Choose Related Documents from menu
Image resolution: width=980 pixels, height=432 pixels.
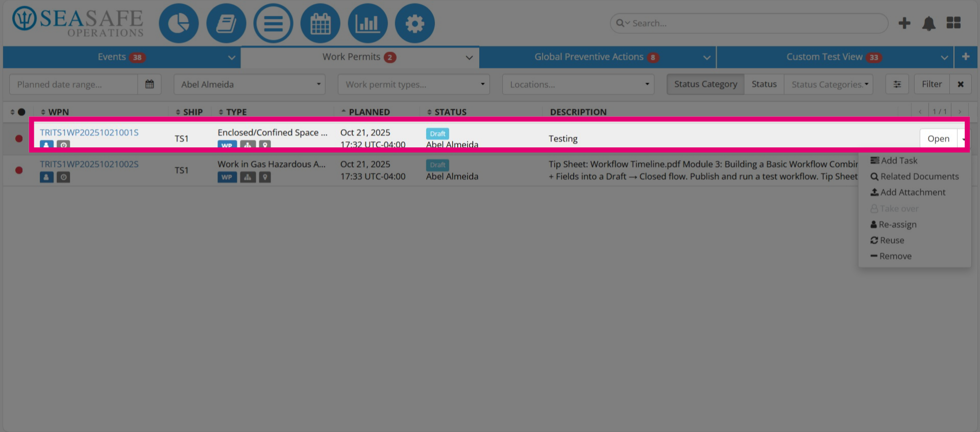pos(915,176)
